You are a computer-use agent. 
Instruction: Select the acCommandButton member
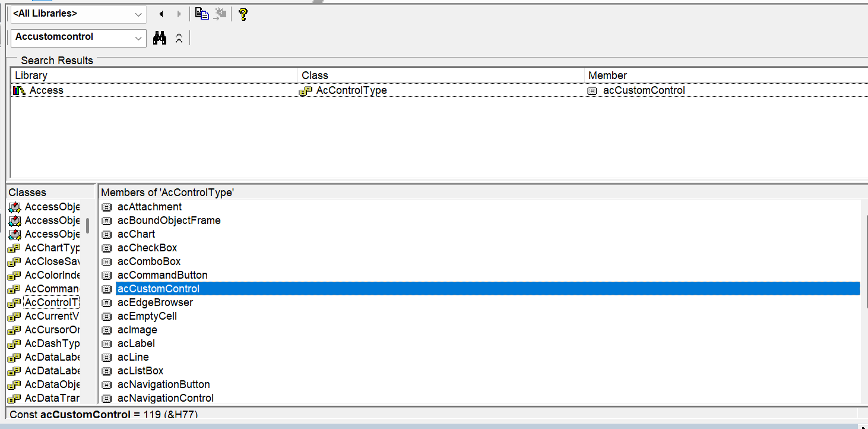163,275
